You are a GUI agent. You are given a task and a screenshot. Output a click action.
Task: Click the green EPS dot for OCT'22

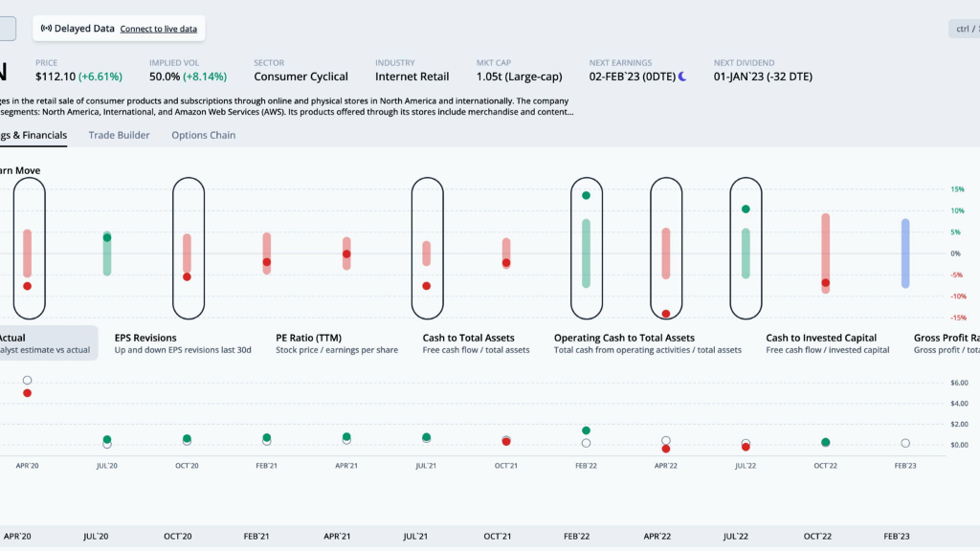[825, 442]
